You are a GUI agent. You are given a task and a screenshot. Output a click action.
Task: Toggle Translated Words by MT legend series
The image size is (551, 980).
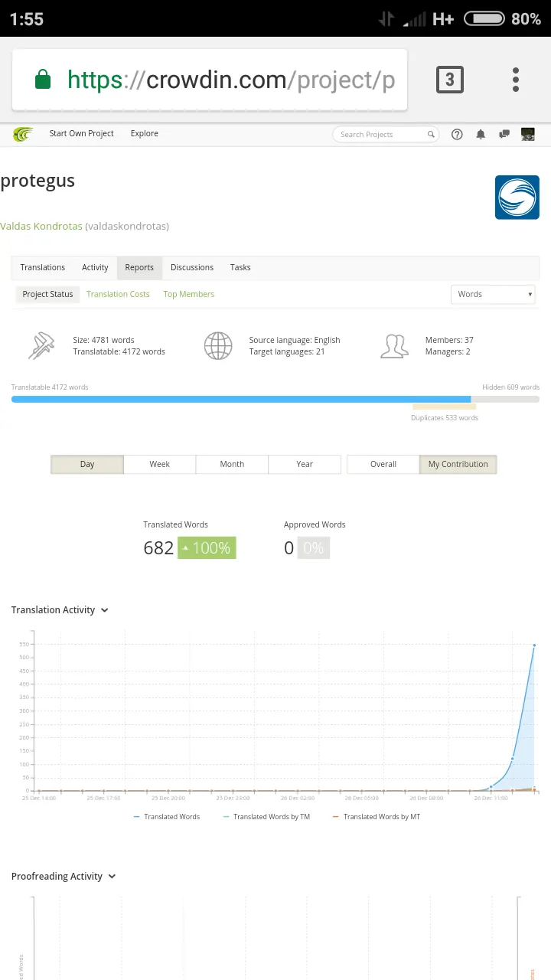[377, 817]
